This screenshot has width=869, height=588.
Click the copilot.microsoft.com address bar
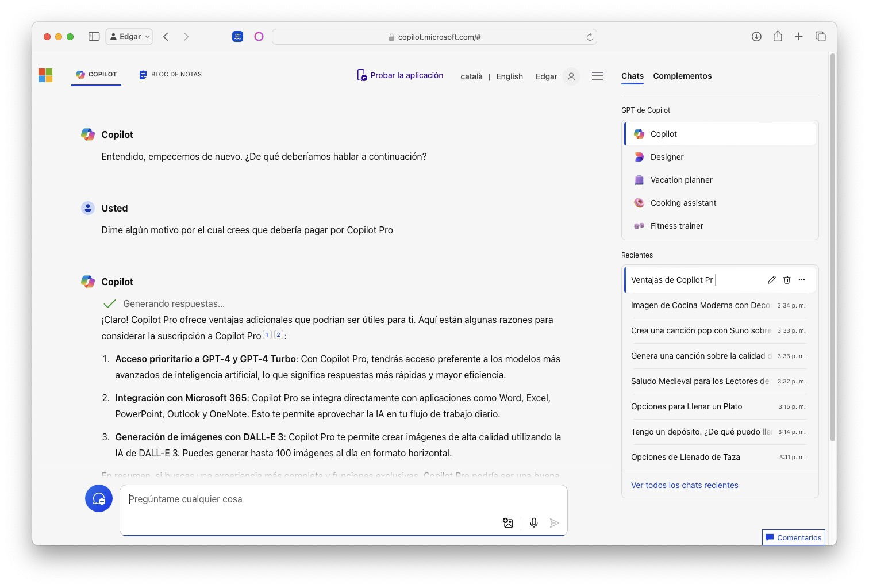434,37
